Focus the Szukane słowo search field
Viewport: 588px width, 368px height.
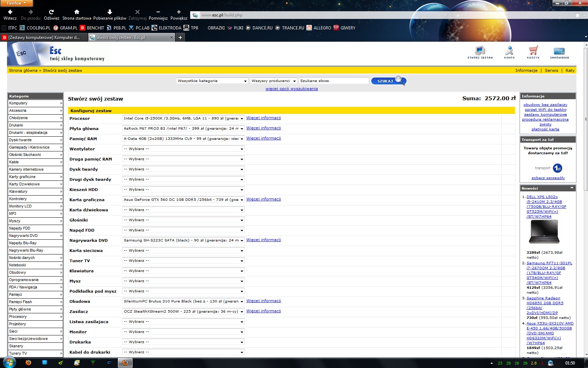pos(334,81)
